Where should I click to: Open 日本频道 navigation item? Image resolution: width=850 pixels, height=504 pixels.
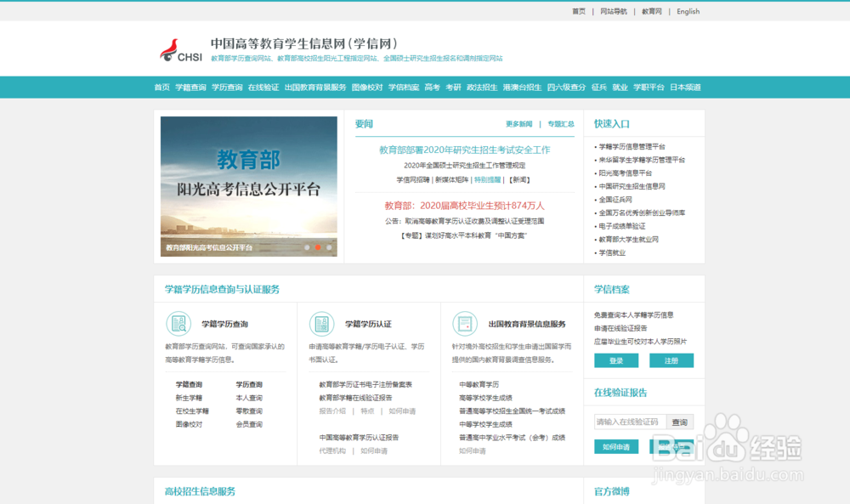(685, 88)
